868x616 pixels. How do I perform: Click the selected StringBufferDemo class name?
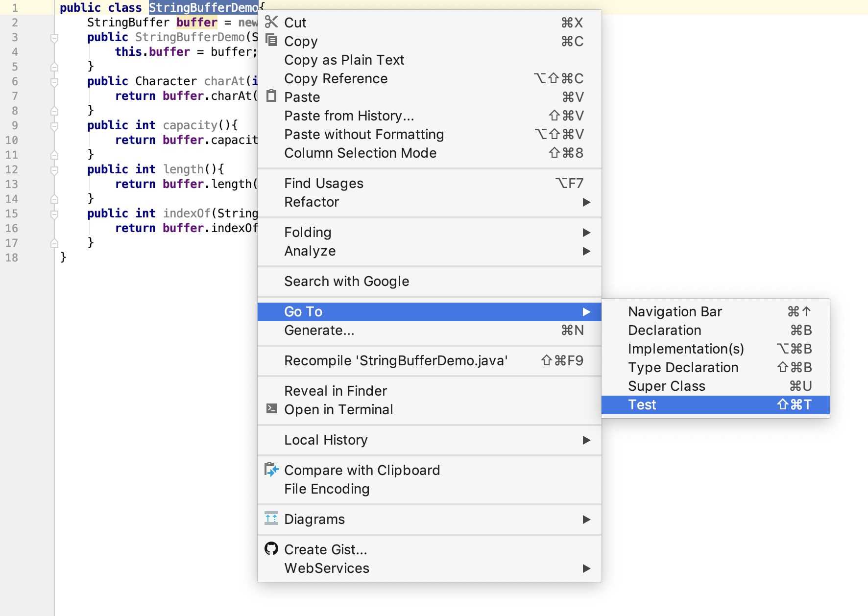pyautogui.click(x=203, y=8)
